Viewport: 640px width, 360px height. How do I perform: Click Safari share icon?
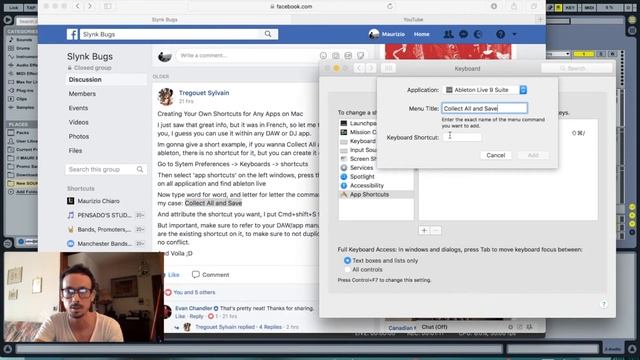(514, 6)
